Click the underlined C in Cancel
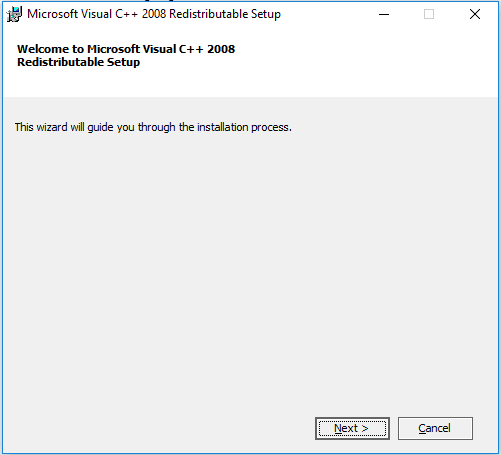501x455 pixels. pos(423,428)
